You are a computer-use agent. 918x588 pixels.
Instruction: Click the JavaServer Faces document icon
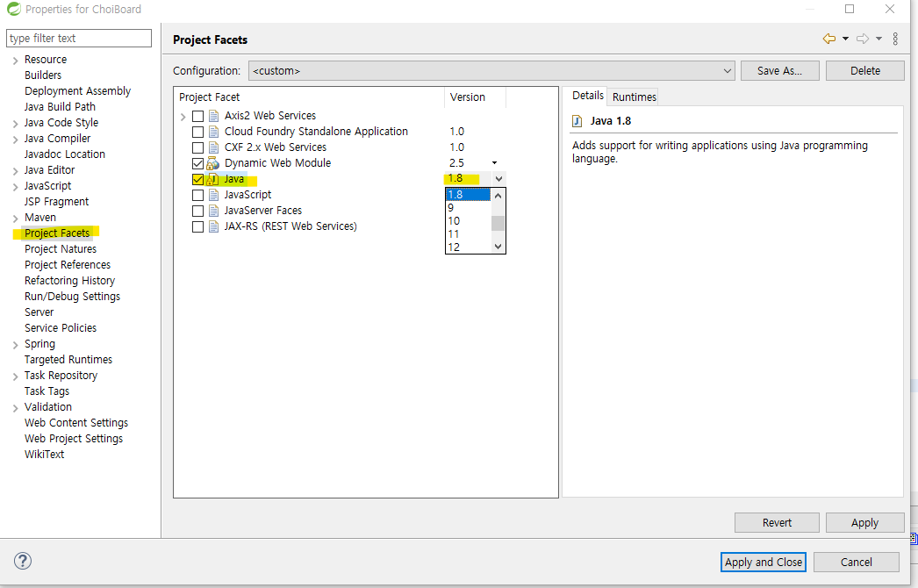coord(213,211)
